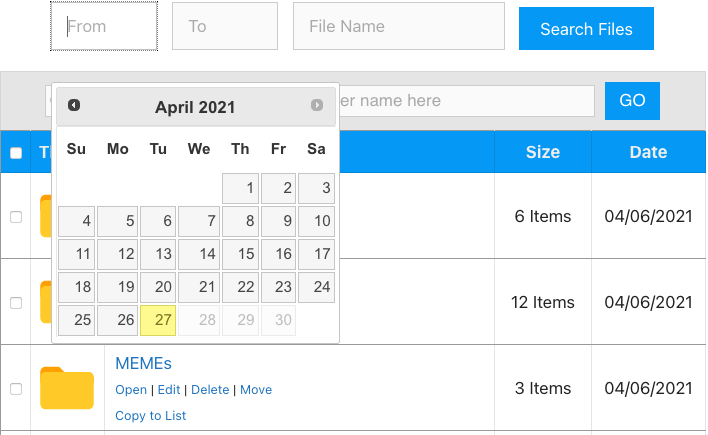Select the checkbox for the 12 Items row
This screenshot has width=708, height=435.
tap(16, 303)
